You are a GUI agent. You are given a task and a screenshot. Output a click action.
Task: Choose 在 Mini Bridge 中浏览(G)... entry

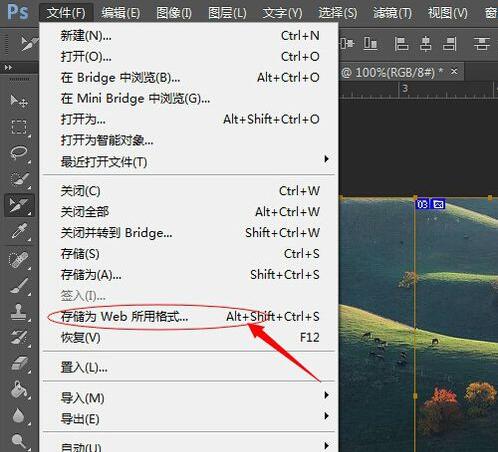(189, 98)
